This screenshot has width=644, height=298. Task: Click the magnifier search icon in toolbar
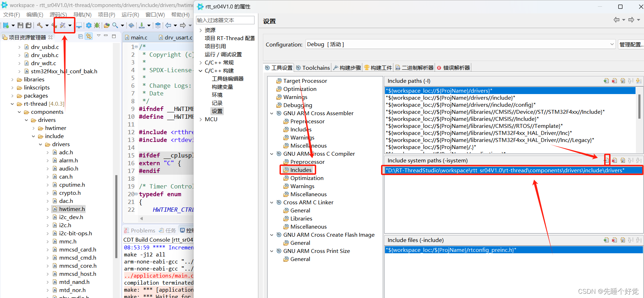[115, 25]
